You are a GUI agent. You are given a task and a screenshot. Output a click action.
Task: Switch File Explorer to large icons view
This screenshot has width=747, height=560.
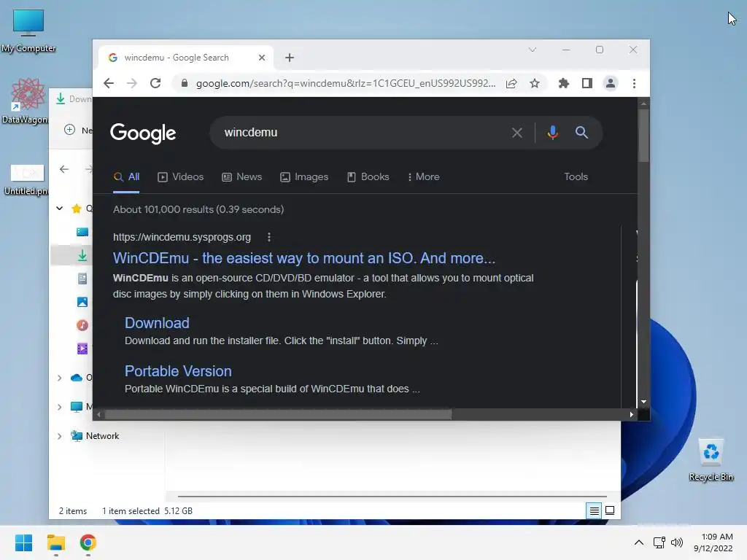[x=610, y=511]
